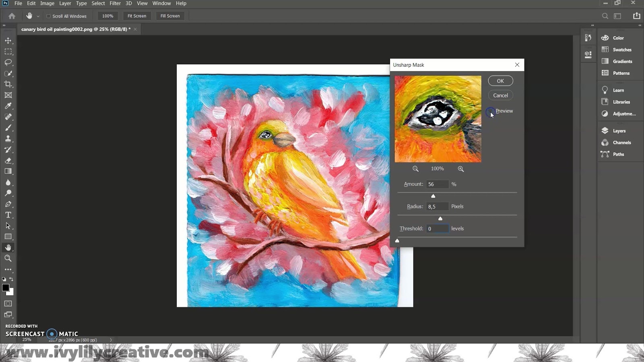Pick the Horizontal Type tool
644x362 pixels.
8,215
